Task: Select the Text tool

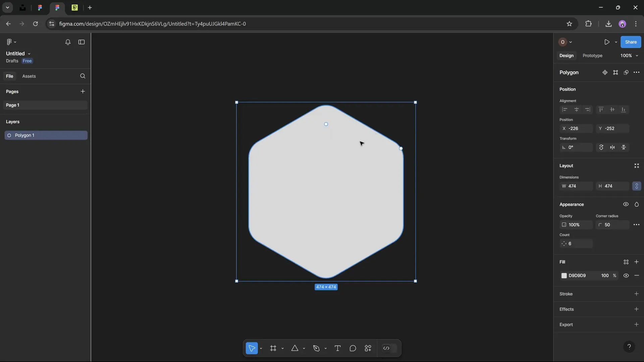Action: pyautogui.click(x=338, y=348)
